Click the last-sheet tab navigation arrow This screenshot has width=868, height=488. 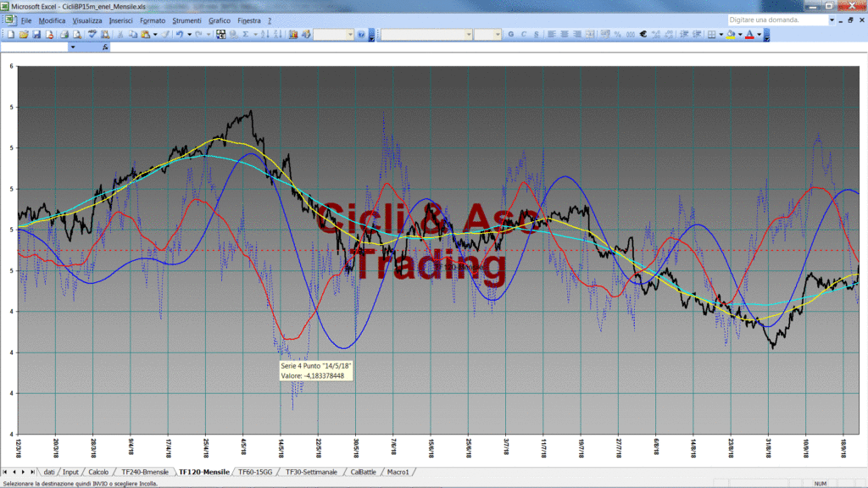33,472
